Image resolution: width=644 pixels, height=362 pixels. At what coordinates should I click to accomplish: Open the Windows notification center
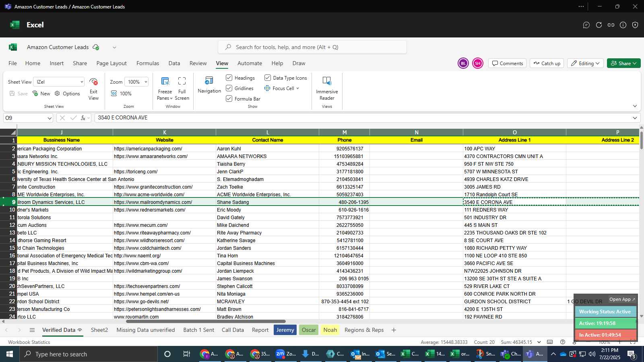[632, 354]
